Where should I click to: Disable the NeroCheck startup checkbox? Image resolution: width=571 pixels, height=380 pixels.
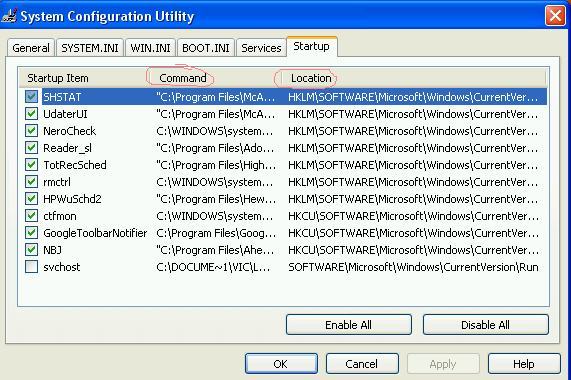pos(31,130)
